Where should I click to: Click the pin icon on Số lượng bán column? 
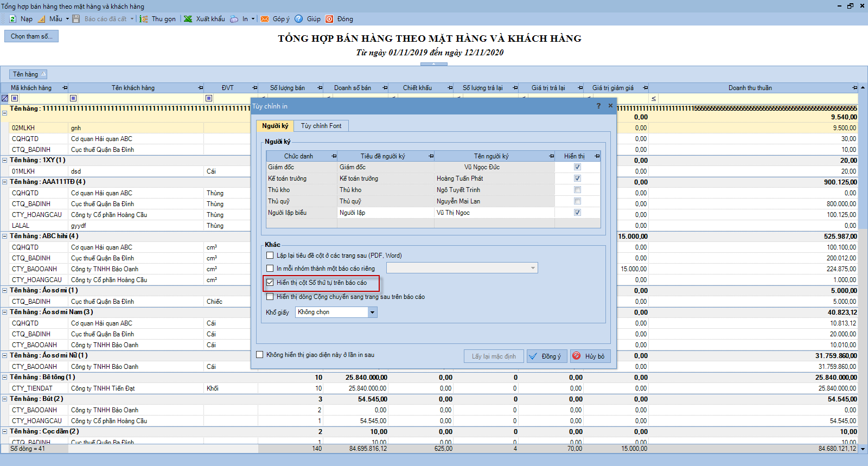click(320, 88)
